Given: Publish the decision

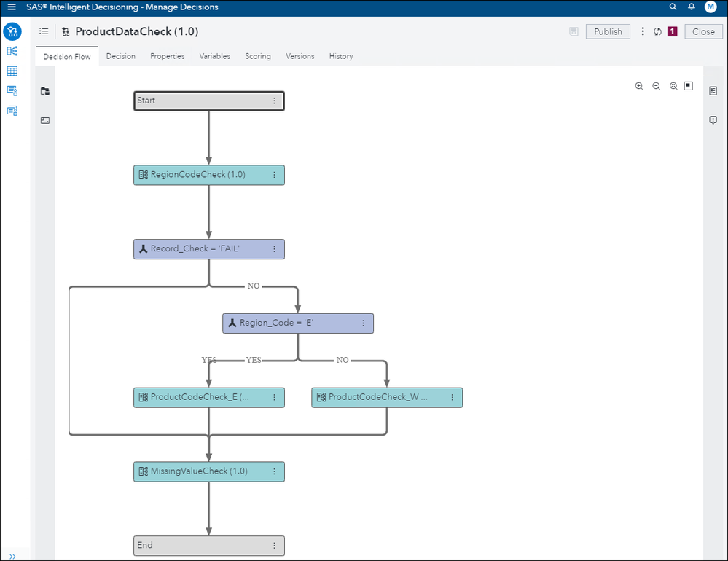Looking at the screenshot, I should point(608,31).
